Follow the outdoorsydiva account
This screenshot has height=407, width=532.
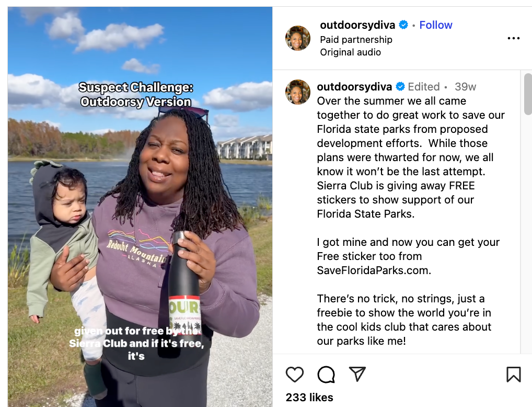(x=436, y=25)
